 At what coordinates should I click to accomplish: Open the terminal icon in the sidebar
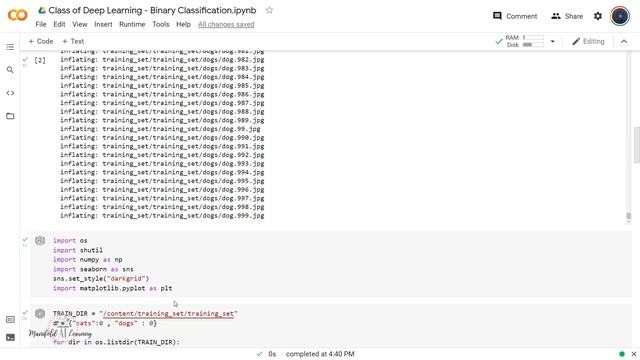pos(10,338)
